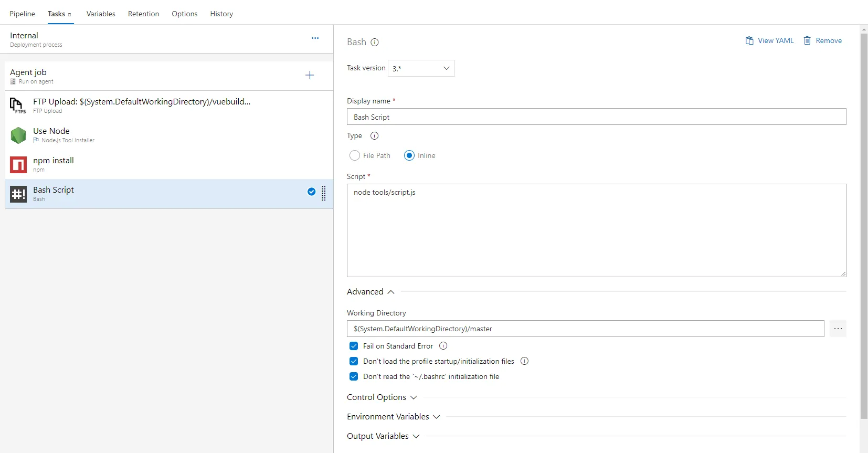Image resolution: width=868 pixels, height=453 pixels.
Task: Click the View YAML link
Action: pyautogui.click(x=770, y=40)
